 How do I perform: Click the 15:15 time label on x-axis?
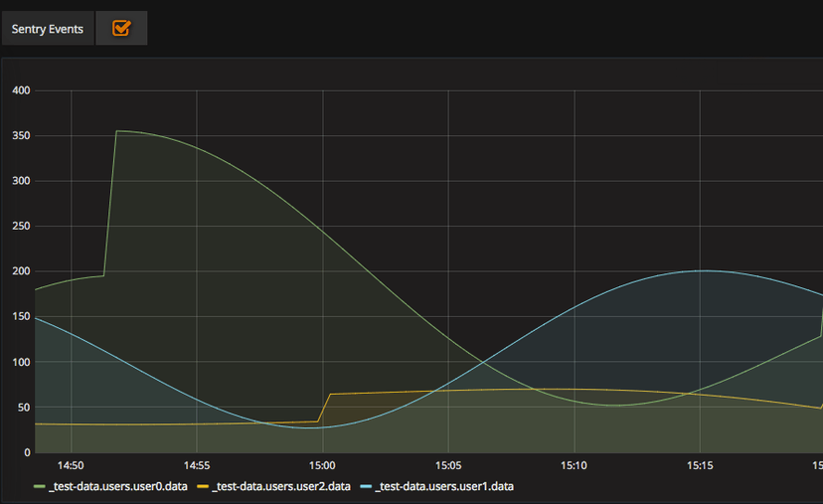700,465
